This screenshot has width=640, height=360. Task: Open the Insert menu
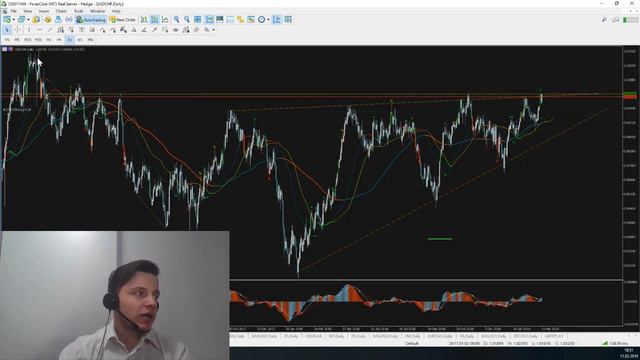coord(44,11)
